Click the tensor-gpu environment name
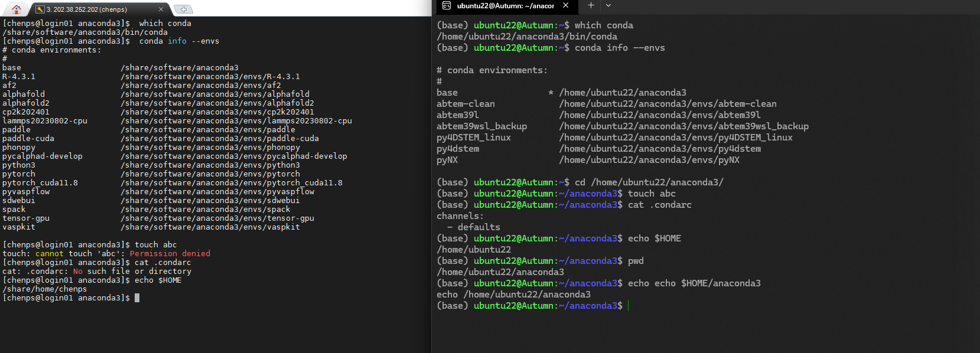The height and width of the screenshot is (353, 980). (x=26, y=218)
